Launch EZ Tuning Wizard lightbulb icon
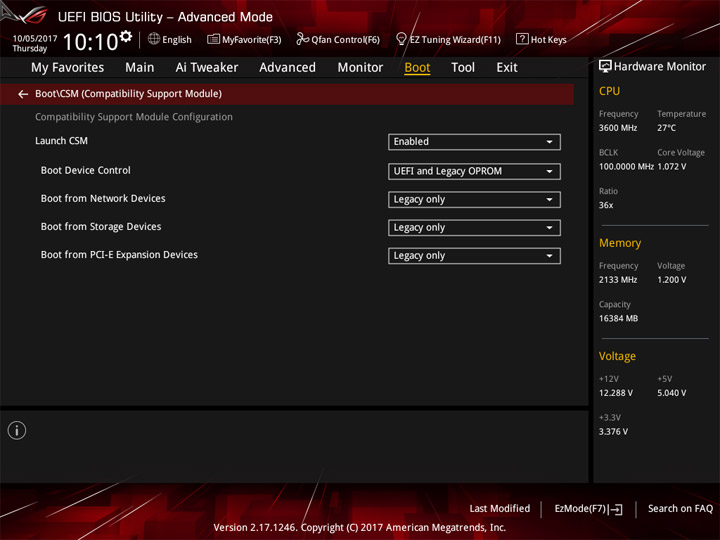Image resolution: width=720 pixels, height=540 pixels. [401, 39]
